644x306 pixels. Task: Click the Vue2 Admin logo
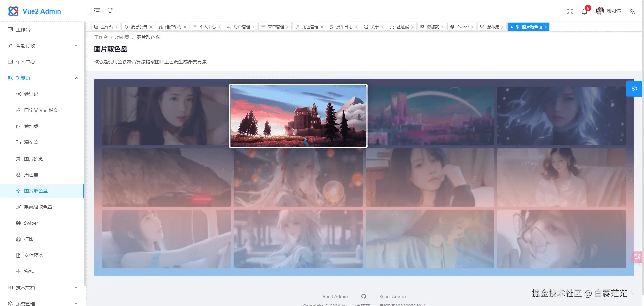click(35, 11)
